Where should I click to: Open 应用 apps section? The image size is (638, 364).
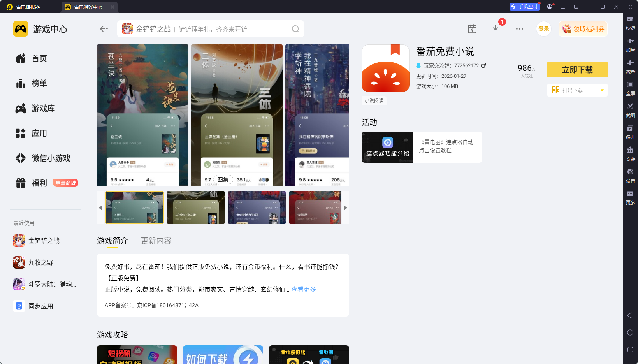(31, 133)
